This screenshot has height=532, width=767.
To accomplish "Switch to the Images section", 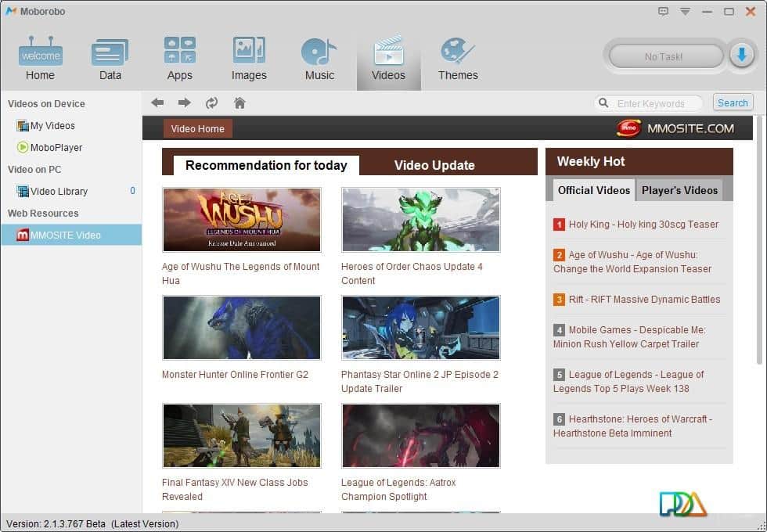I will click(249, 59).
